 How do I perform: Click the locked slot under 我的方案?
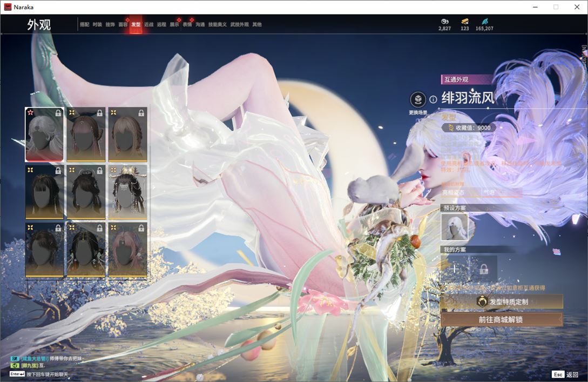tap(484, 269)
